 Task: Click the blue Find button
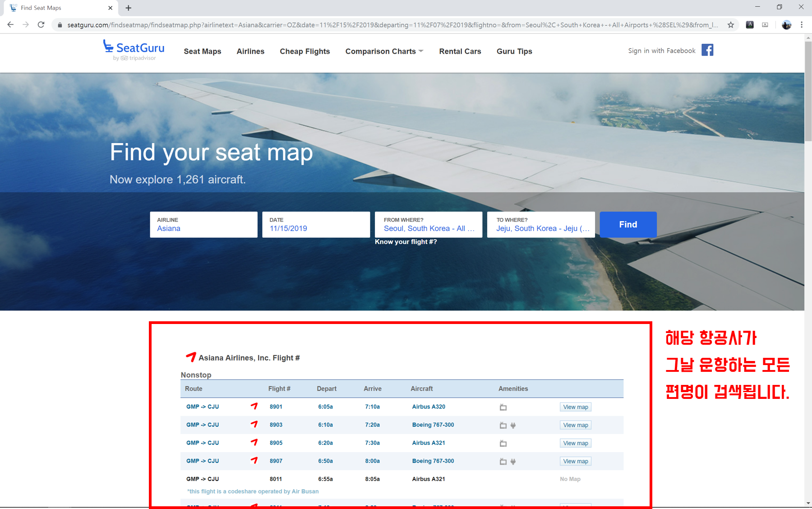(628, 224)
